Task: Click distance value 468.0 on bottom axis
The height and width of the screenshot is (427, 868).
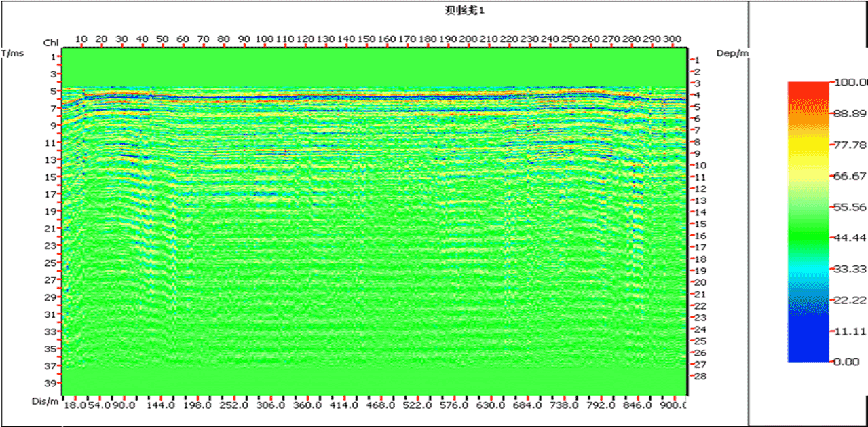Action: (x=380, y=403)
